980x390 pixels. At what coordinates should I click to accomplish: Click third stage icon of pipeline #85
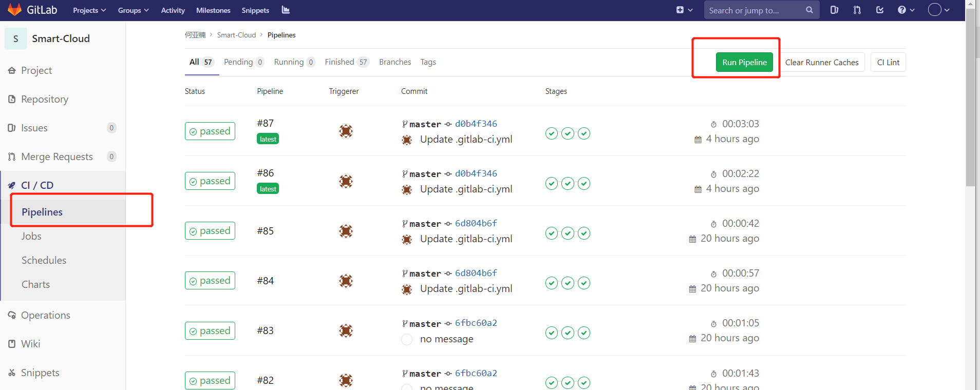(584, 233)
